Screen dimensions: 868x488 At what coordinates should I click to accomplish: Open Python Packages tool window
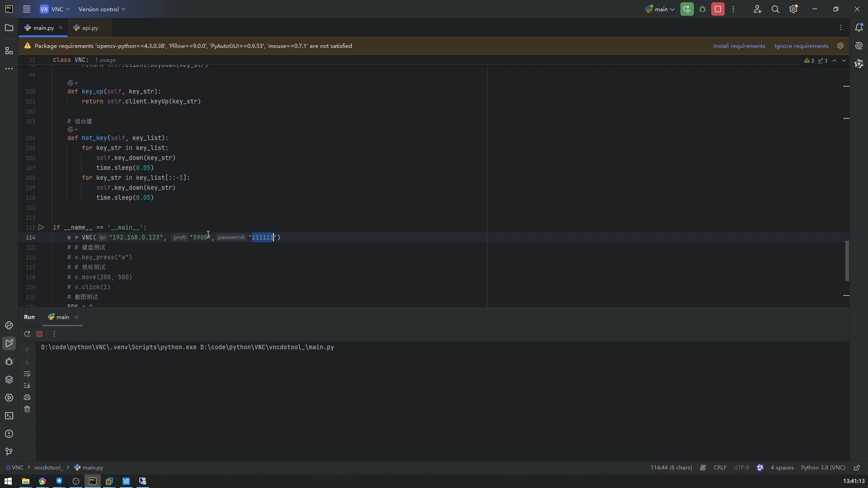[x=9, y=380]
